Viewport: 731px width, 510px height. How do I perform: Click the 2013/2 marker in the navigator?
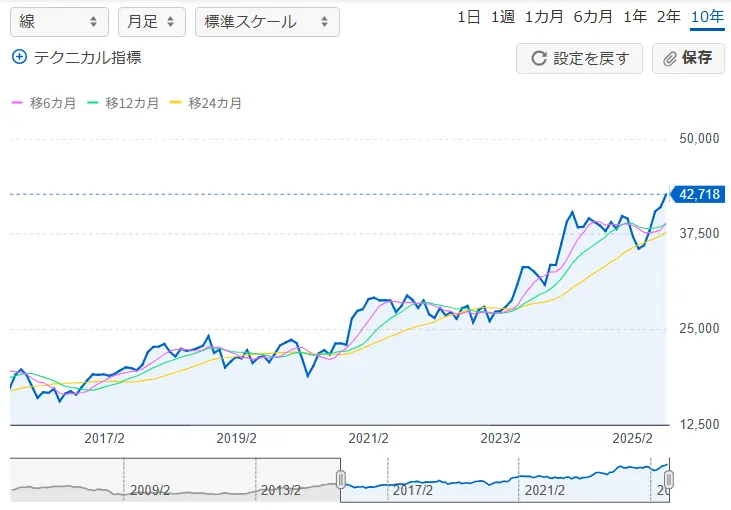coord(281,490)
